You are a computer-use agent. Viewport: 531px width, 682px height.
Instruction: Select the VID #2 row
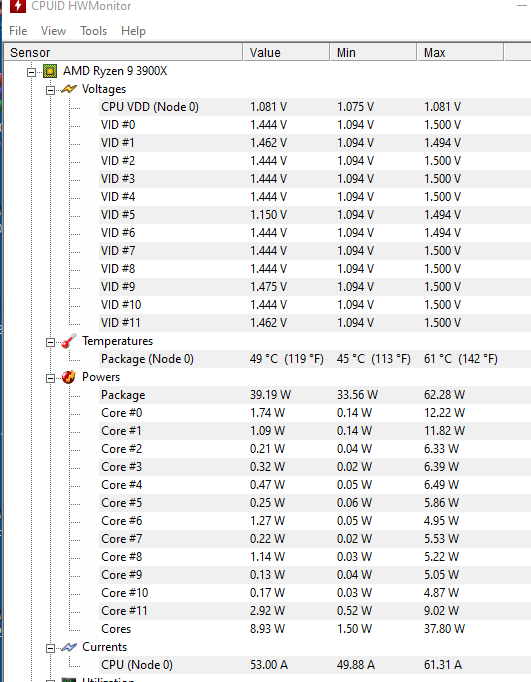(315, 161)
